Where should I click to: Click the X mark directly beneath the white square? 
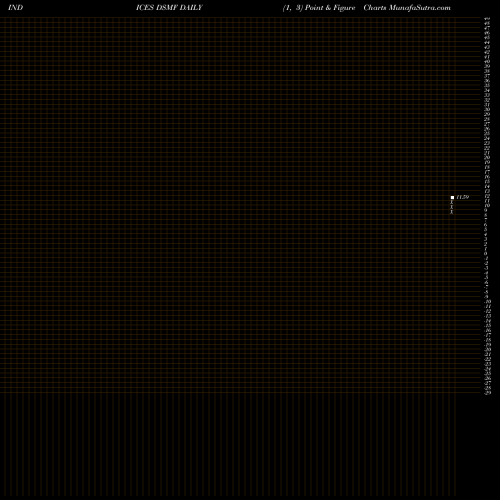click(x=452, y=202)
